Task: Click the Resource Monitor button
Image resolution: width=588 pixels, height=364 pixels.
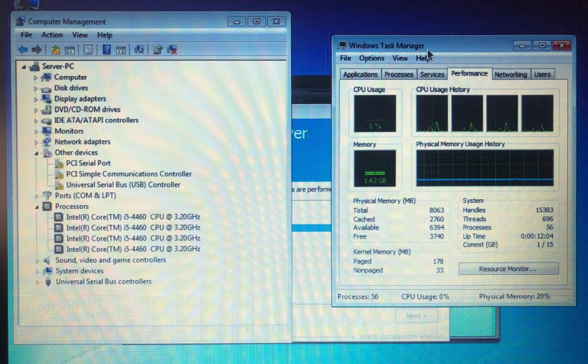Action: 508,269
